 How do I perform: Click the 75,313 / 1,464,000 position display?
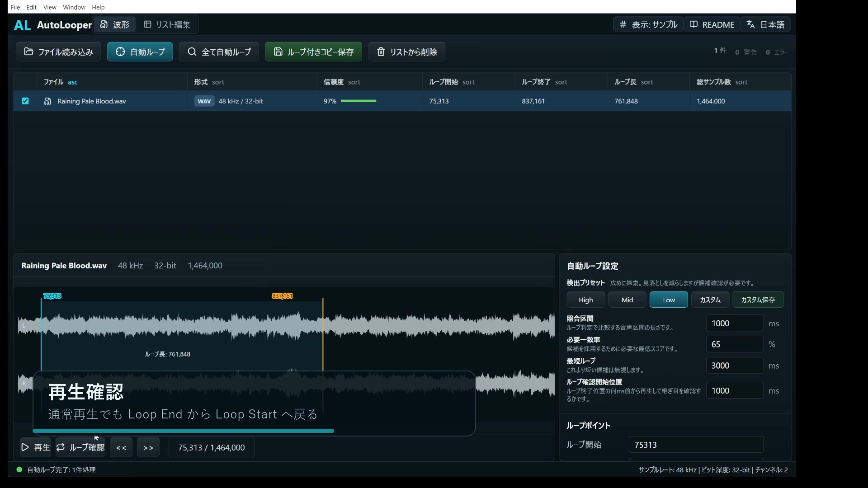click(x=212, y=447)
